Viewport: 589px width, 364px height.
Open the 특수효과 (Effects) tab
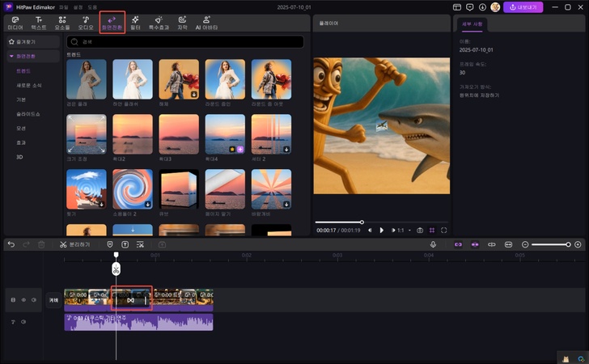[x=159, y=23]
